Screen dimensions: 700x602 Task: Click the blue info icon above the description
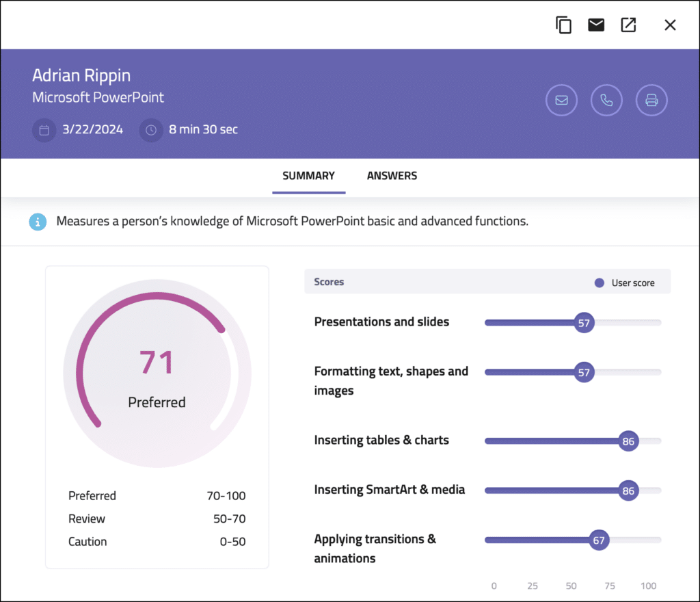click(x=36, y=222)
